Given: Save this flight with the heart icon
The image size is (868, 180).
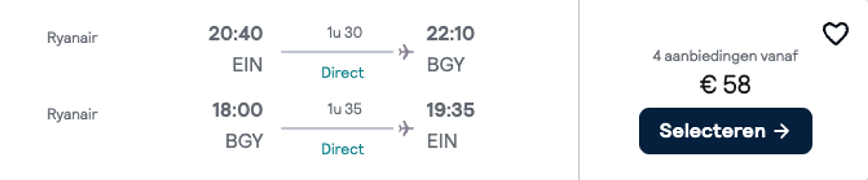Looking at the screenshot, I should click(835, 34).
